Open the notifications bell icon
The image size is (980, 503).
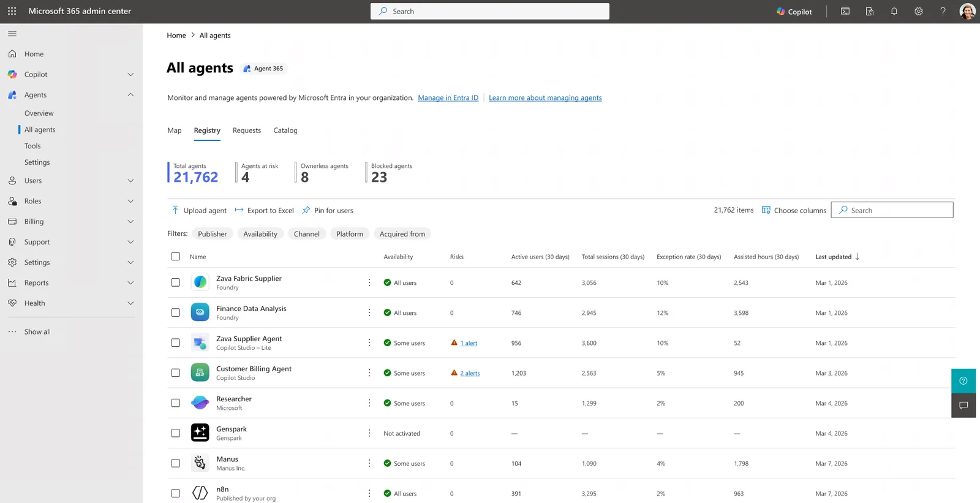click(x=894, y=11)
